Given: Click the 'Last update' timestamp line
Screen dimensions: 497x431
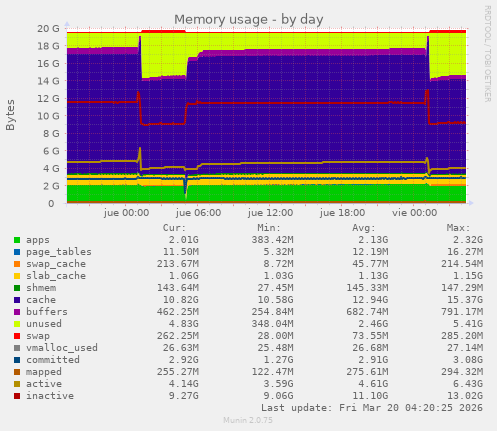Looking at the screenshot, I should (372, 408).
